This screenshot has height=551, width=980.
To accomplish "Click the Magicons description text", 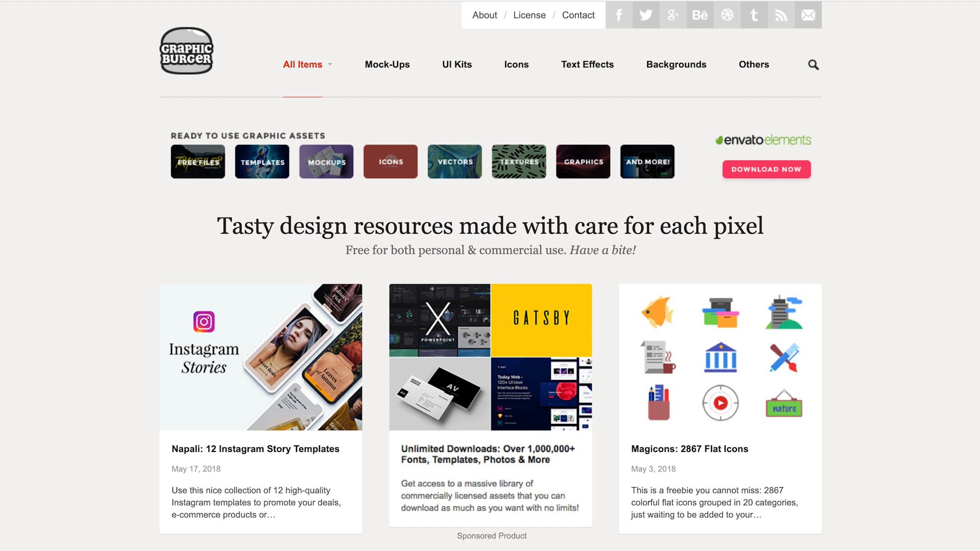I will (715, 503).
